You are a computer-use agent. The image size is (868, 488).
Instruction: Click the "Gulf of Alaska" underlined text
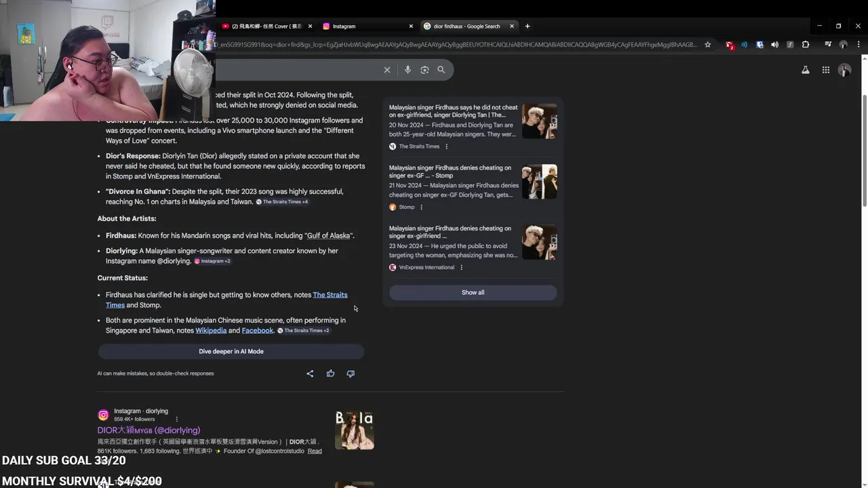[x=328, y=236]
